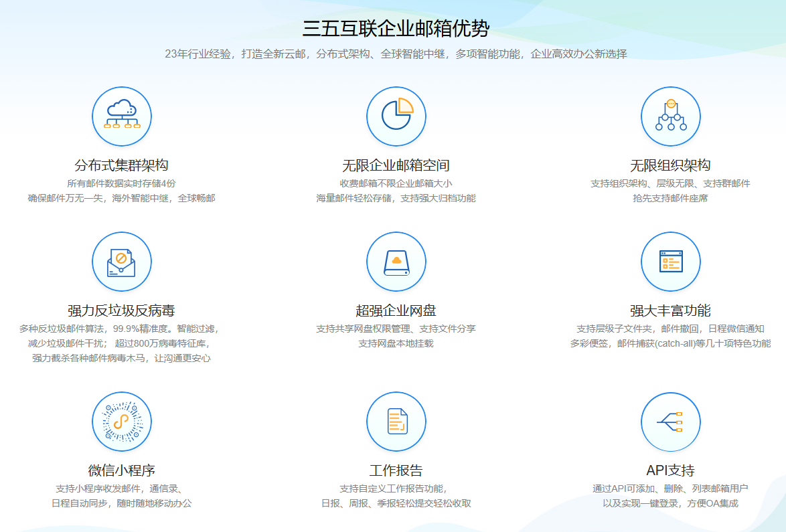Viewport: 786px width, 532px height.
Task: Click the 三五互联企业邮箱优势 main title
Action: [396, 29]
